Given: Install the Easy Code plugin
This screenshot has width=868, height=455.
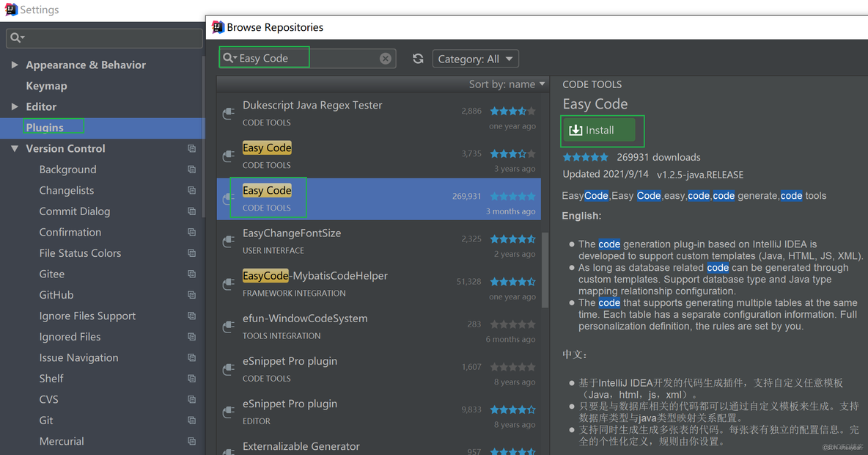Looking at the screenshot, I should pos(599,130).
